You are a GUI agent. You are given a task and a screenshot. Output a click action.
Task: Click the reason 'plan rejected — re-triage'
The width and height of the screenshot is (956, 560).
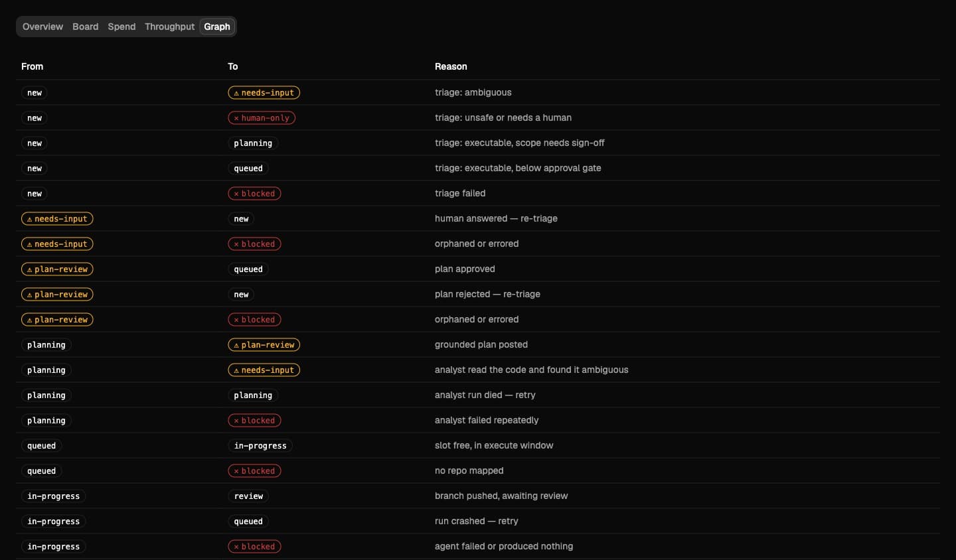487,295
